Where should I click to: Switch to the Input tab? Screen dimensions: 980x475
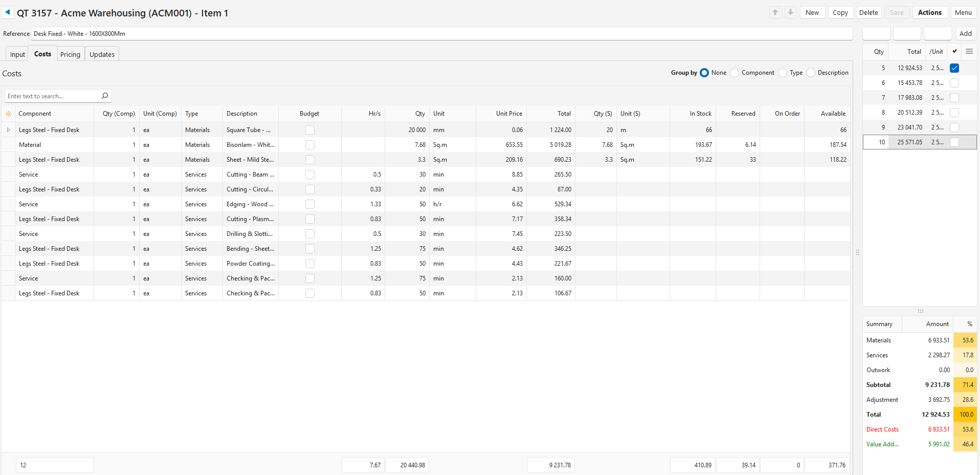pos(17,54)
